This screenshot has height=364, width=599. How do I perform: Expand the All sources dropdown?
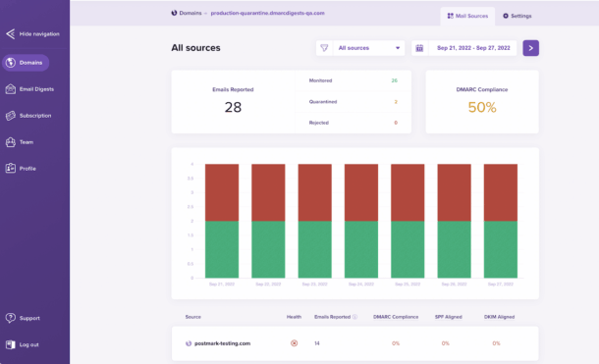(x=368, y=48)
